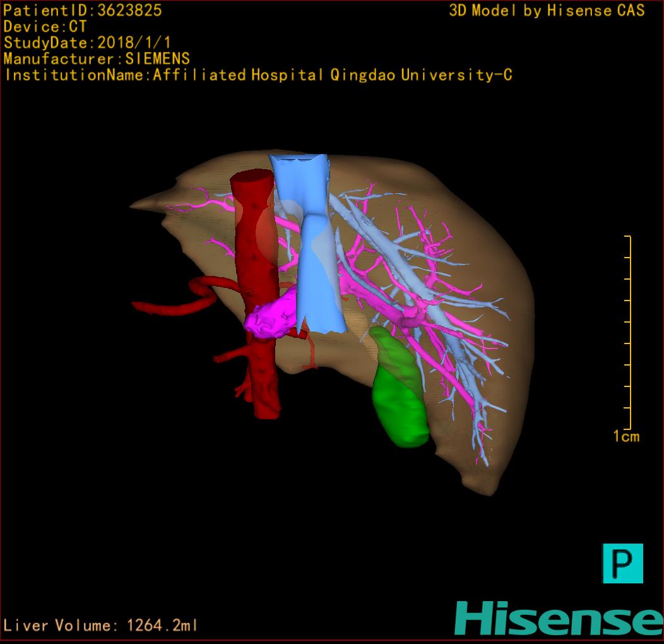This screenshot has width=664, height=644.
Task: Click the 3D Model by Hisense CAS caption
Action: 547,10
